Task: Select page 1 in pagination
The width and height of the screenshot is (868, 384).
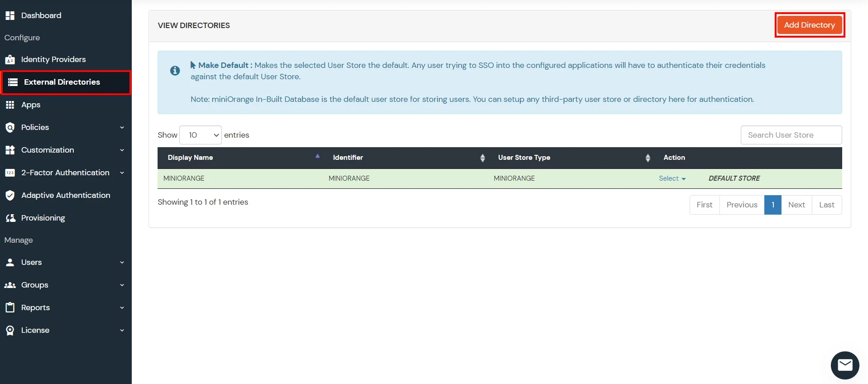Action: tap(773, 205)
